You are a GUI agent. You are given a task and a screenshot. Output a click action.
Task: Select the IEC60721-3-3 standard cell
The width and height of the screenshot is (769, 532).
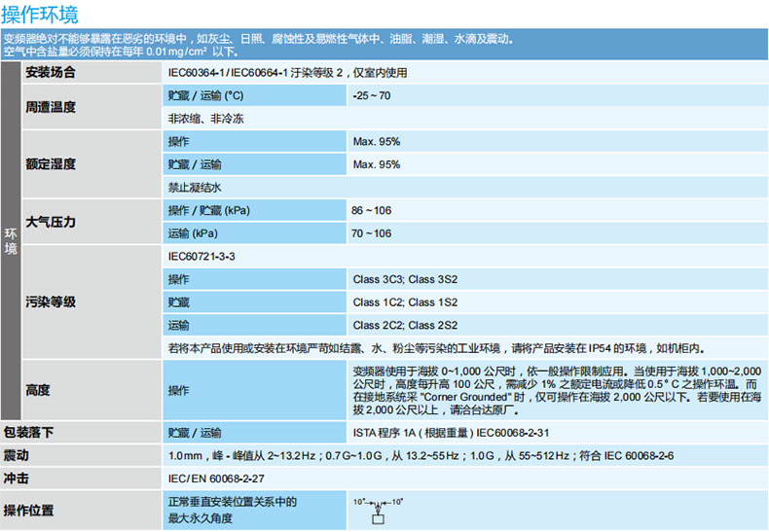[201, 257]
